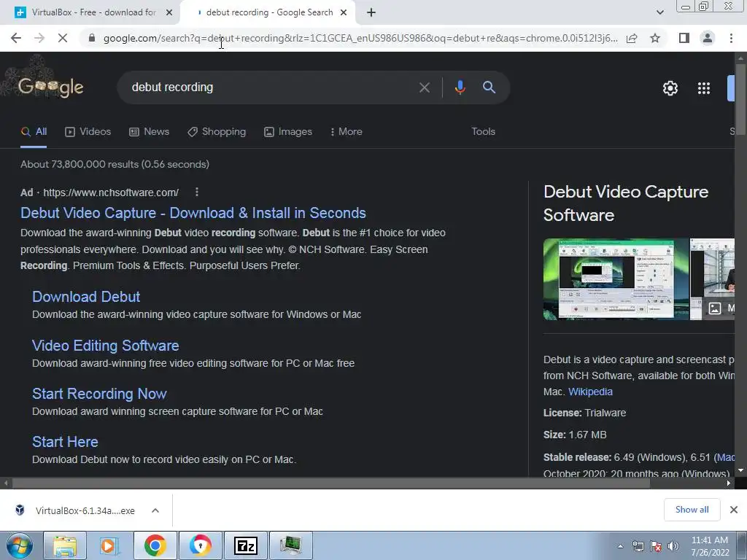
Task: Open Debut Video Capture ad headline
Action: click(193, 213)
